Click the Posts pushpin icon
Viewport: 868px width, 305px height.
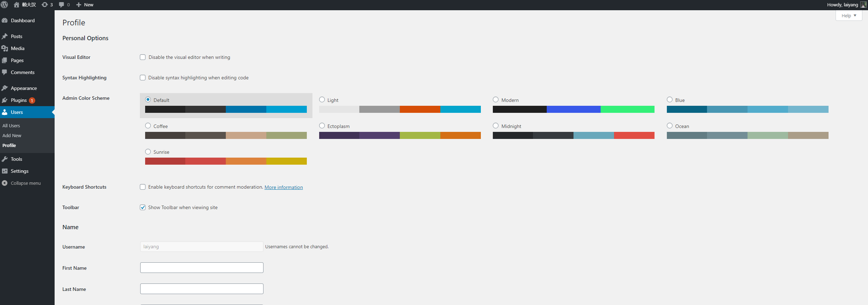[x=5, y=36]
